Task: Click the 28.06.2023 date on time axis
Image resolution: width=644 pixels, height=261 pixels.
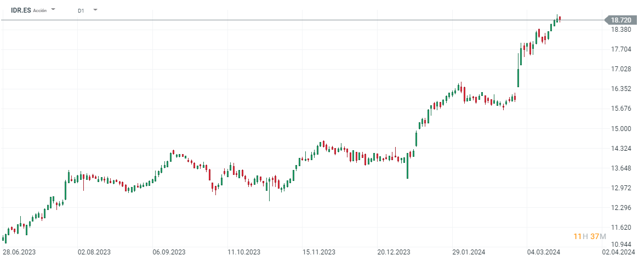Action: point(19,252)
